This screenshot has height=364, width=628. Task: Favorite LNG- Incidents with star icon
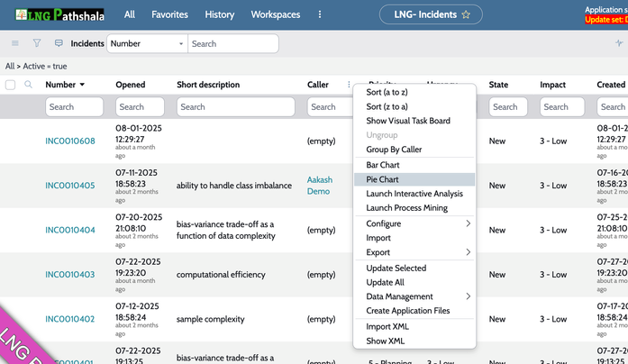point(466,14)
